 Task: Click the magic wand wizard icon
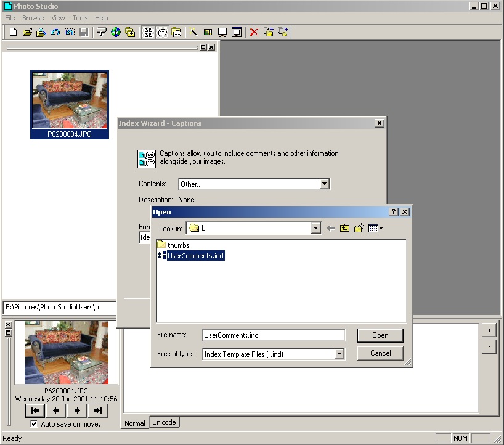tap(193, 32)
